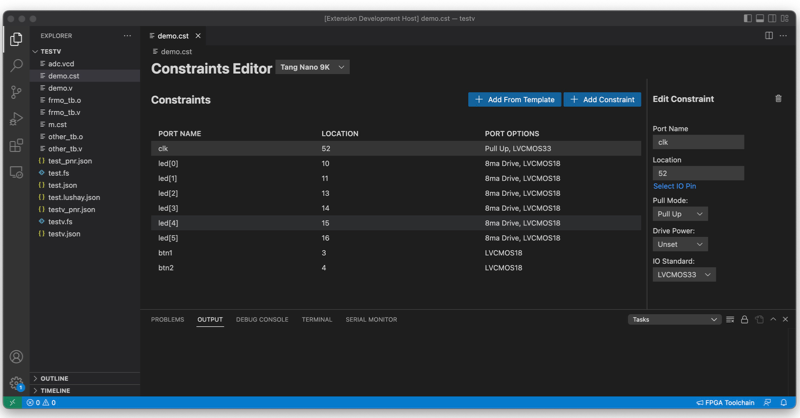Open the Remote Explorer view icon
Screen dimensions: 800x418
coord(16,173)
